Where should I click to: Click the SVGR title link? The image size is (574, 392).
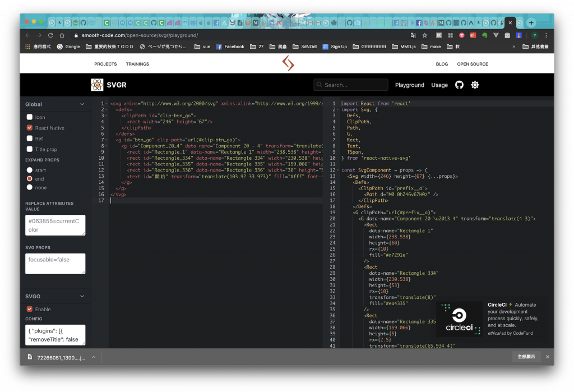[117, 85]
